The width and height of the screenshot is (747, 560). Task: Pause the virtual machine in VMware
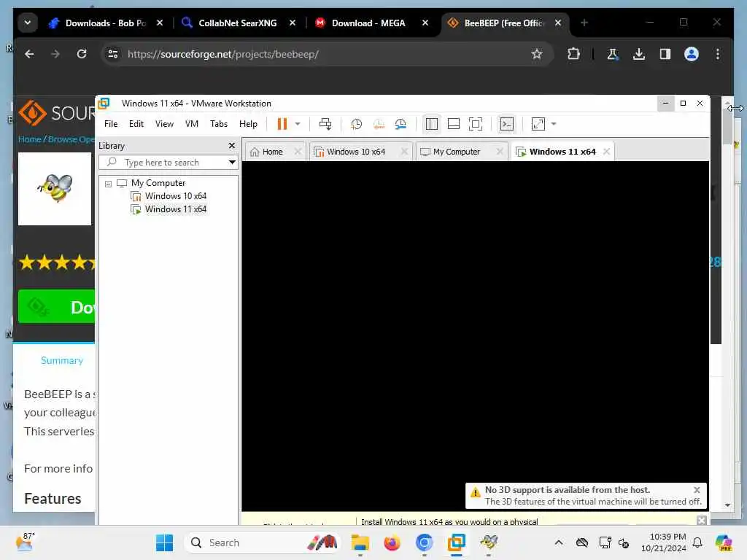click(282, 124)
